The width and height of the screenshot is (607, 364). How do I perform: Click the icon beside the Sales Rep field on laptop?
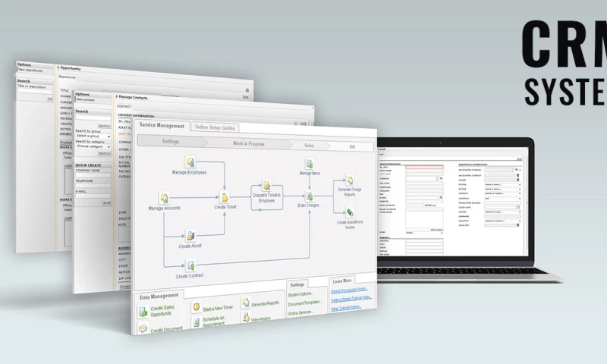pos(518,225)
